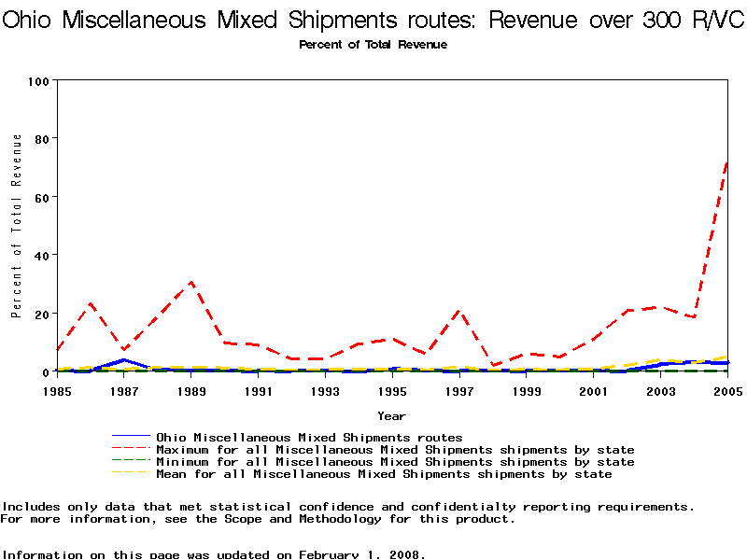The width and height of the screenshot is (747, 560).
Task: Click the vertical 'Percent of Total Revenue' axis label
Action: pos(17,226)
